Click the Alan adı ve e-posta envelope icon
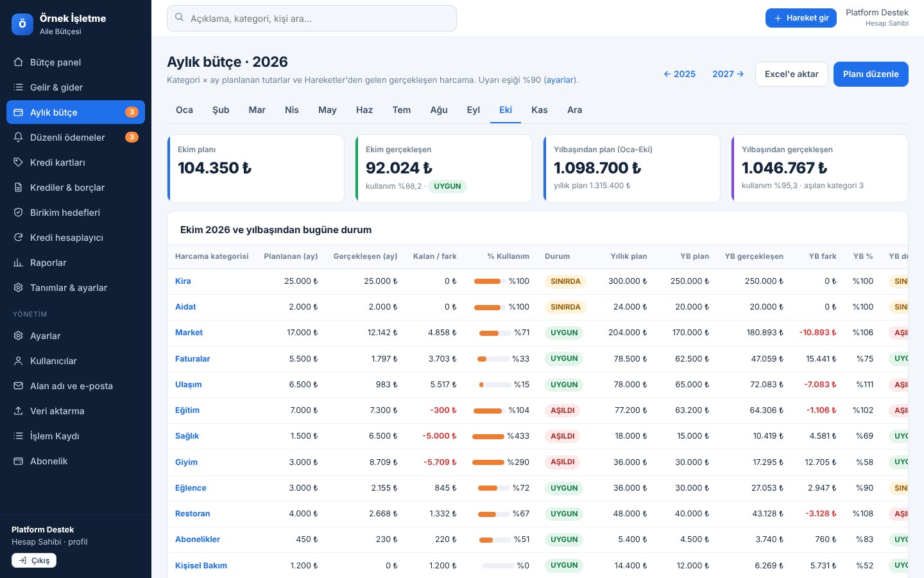 pos(19,386)
